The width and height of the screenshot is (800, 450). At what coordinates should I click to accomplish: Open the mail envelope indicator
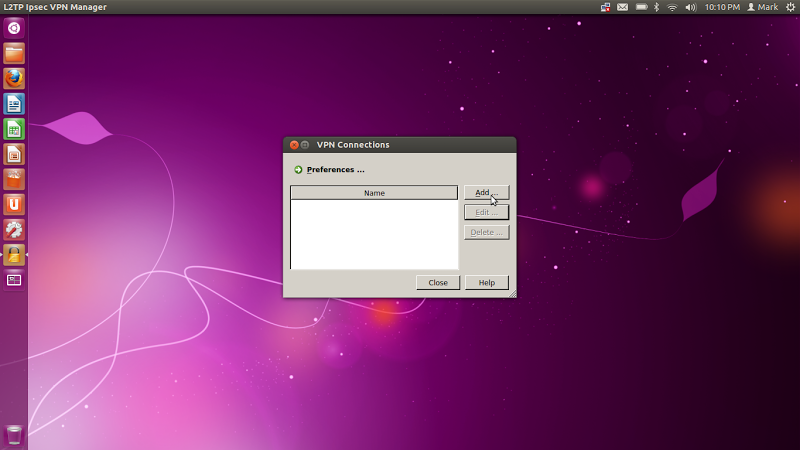(622, 7)
